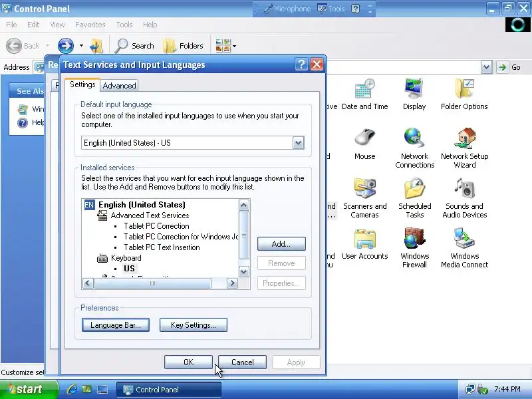Open the File menu

(x=11, y=25)
